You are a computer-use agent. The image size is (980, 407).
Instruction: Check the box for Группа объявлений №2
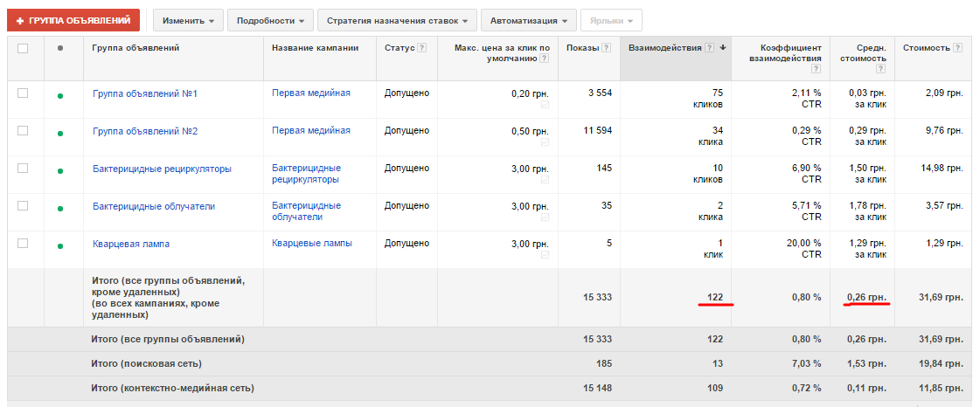[23, 130]
